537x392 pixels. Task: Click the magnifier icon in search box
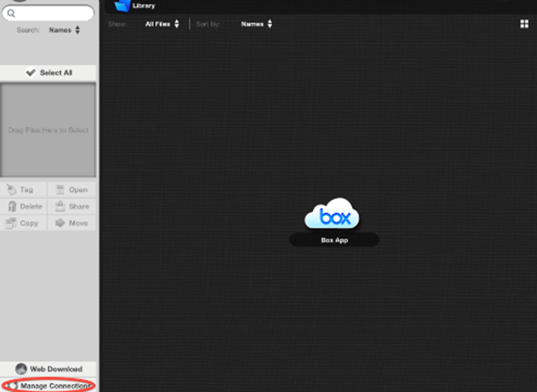tap(12, 13)
